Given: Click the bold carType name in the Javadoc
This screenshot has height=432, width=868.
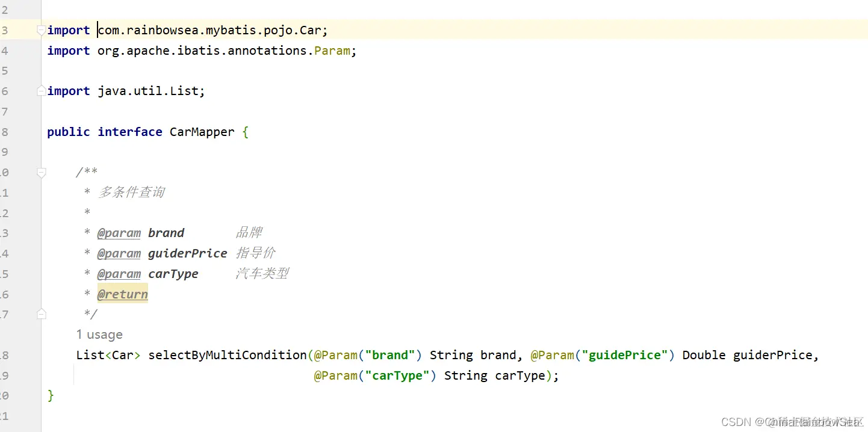Looking at the screenshot, I should tap(173, 274).
